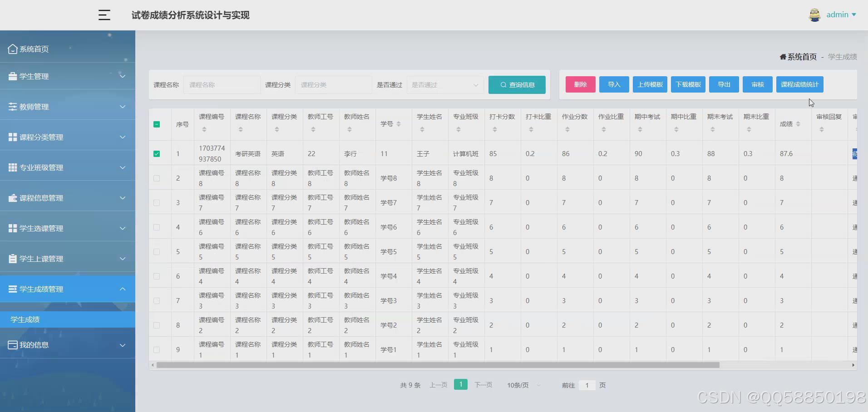The height and width of the screenshot is (412, 868).
Task: Check the row 6 学号4 checkbox
Action: pos(157,276)
